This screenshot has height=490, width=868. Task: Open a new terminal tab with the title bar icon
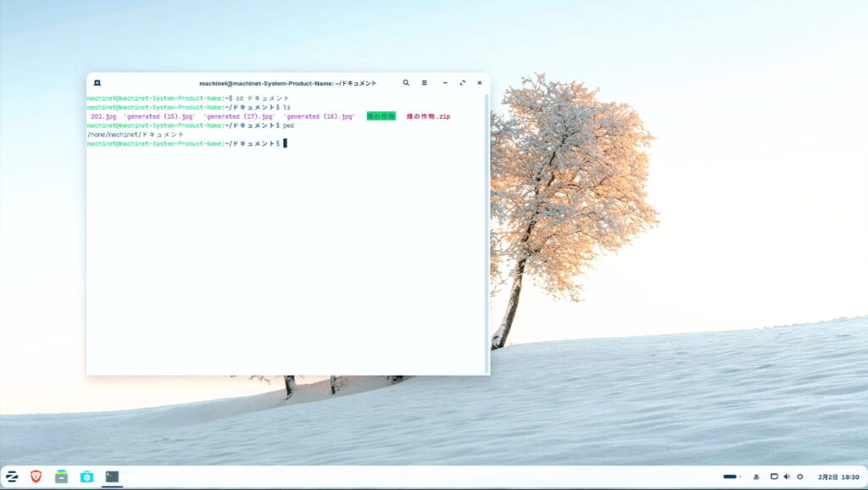97,83
